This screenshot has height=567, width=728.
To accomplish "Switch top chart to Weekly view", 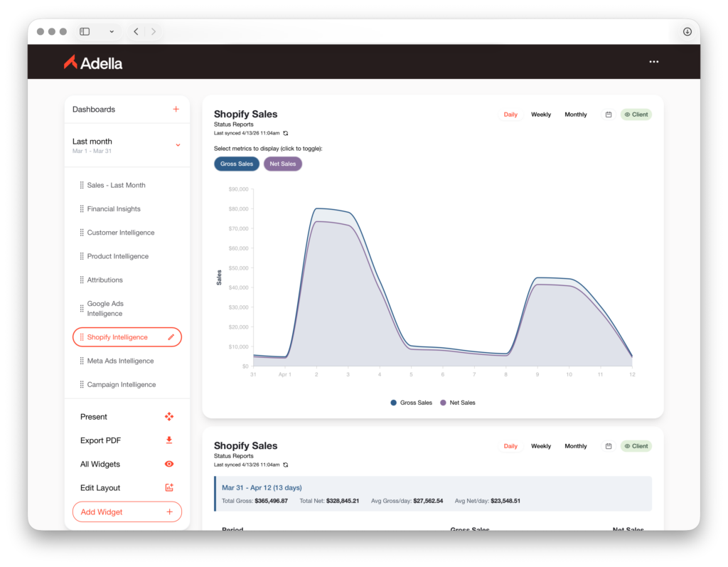I will [541, 115].
